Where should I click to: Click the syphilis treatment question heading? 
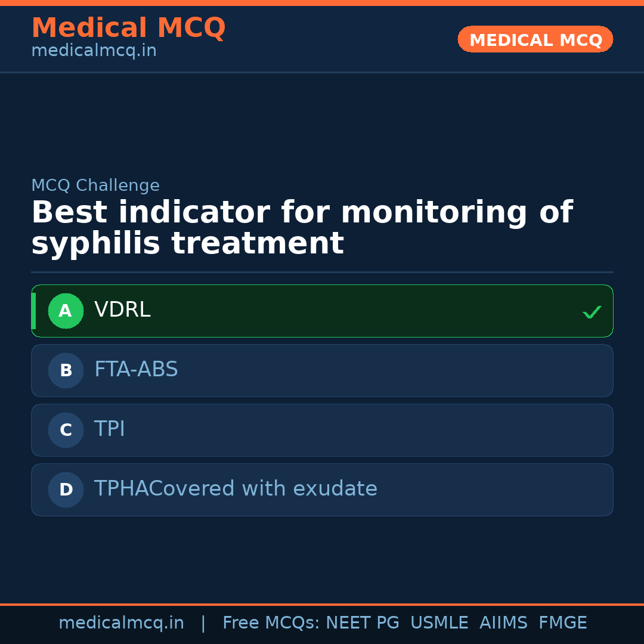301,228
